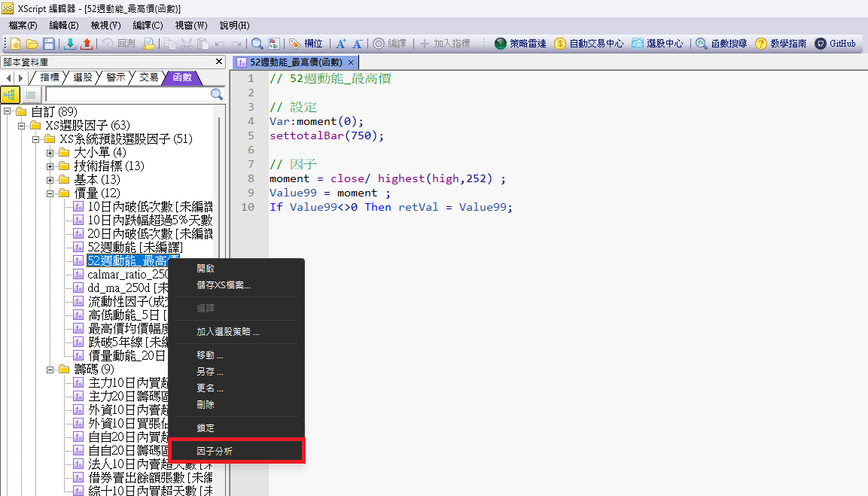Click the new script toolbar icon

(14, 44)
